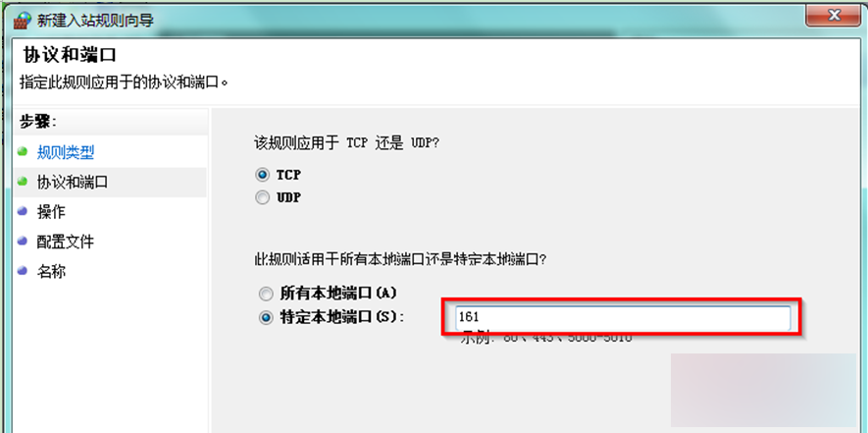Open the 操作 step in sidebar

pyautogui.click(x=51, y=212)
